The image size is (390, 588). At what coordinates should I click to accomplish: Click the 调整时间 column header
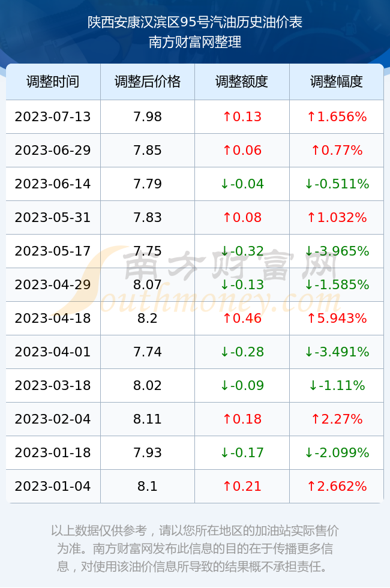[x=53, y=82]
